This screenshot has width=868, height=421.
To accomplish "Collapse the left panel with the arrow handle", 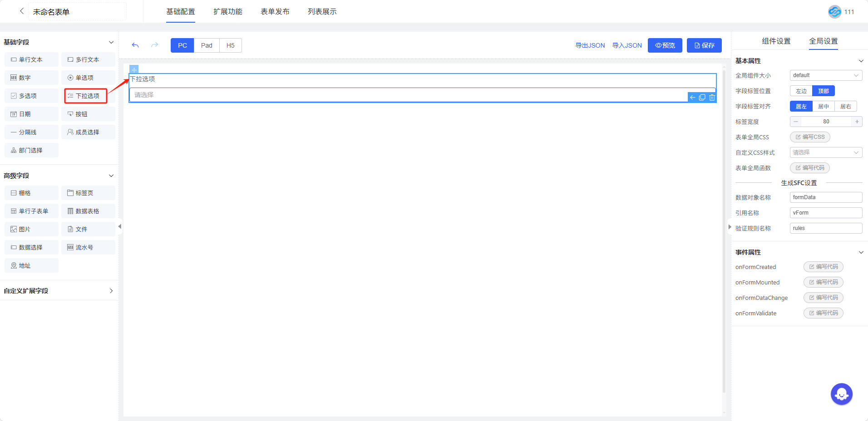I will pyautogui.click(x=120, y=226).
